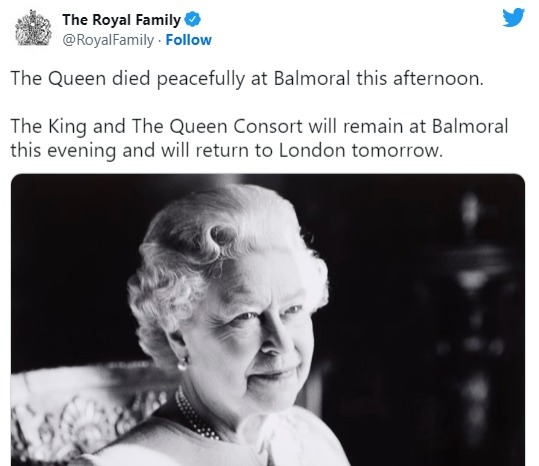The image size is (539, 466).
Task: Open the Royal Family crest avatar
Action: coord(33,28)
